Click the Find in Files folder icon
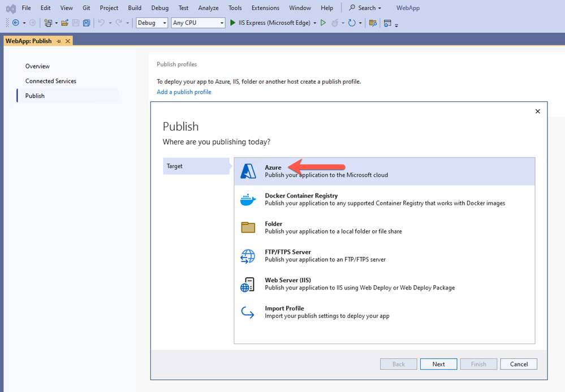 373,23
